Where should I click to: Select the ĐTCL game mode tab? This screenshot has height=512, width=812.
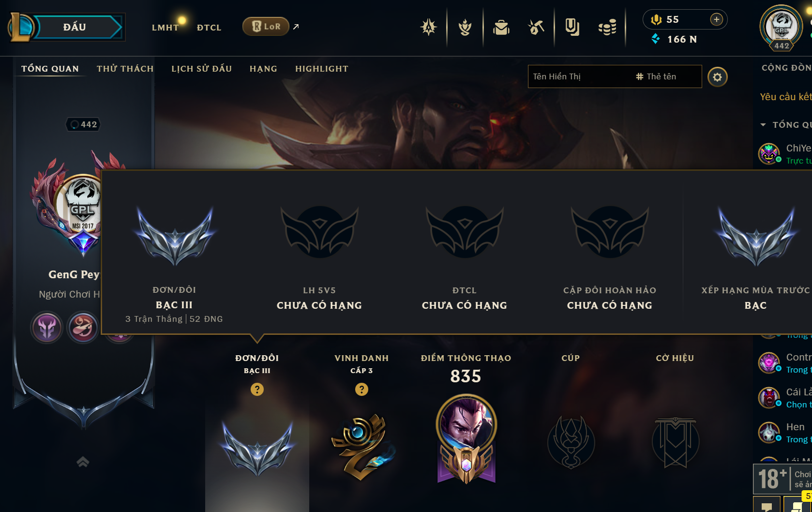pyautogui.click(x=209, y=28)
